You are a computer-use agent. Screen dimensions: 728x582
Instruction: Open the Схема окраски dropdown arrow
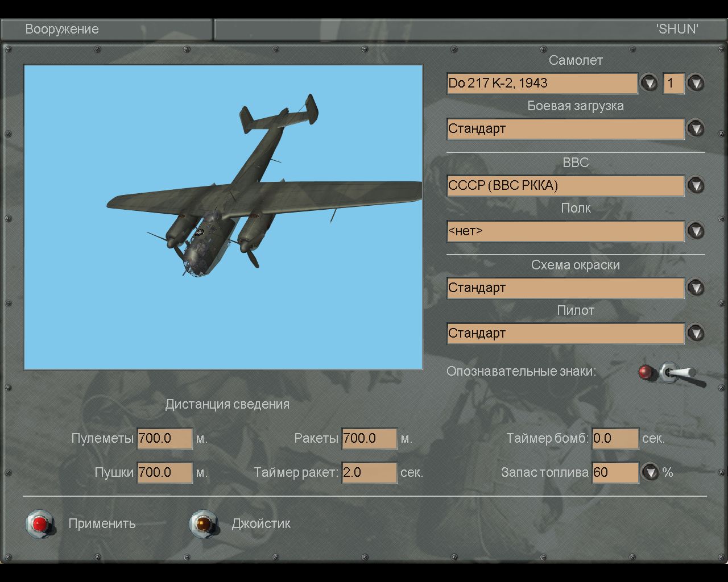[x=696, y=288]
